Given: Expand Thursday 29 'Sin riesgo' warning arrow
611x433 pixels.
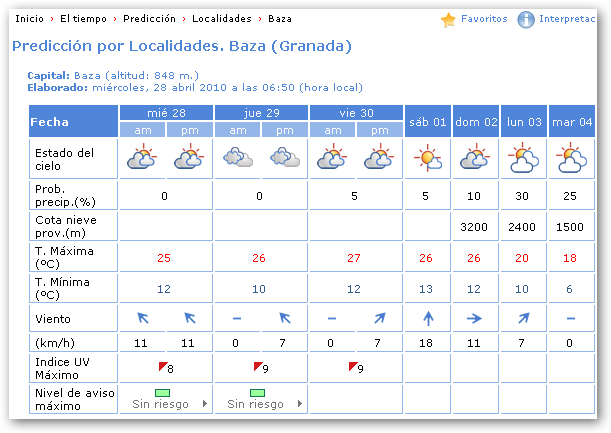Looking at the screenshot, I should tap(299, 404).
